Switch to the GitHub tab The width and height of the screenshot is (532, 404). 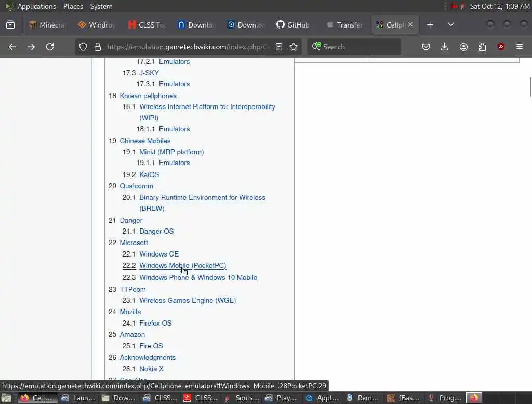(x=293, y=25)
